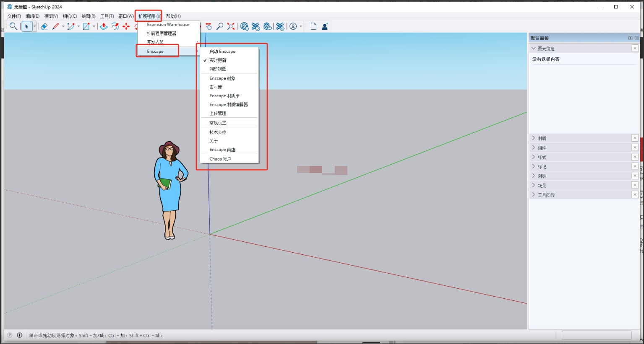Expand the 标记 panel

534,167
